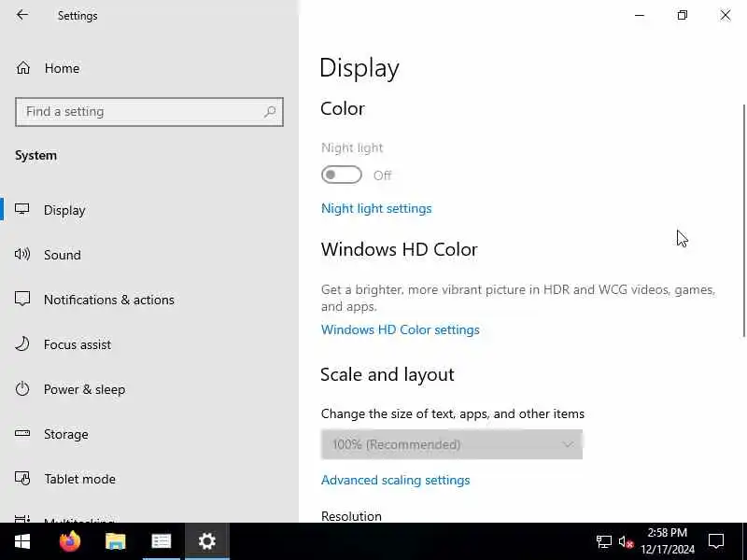This screenshot has width=747, height=560.
Task: Open the Focus assist section
Action: point(78,344)
